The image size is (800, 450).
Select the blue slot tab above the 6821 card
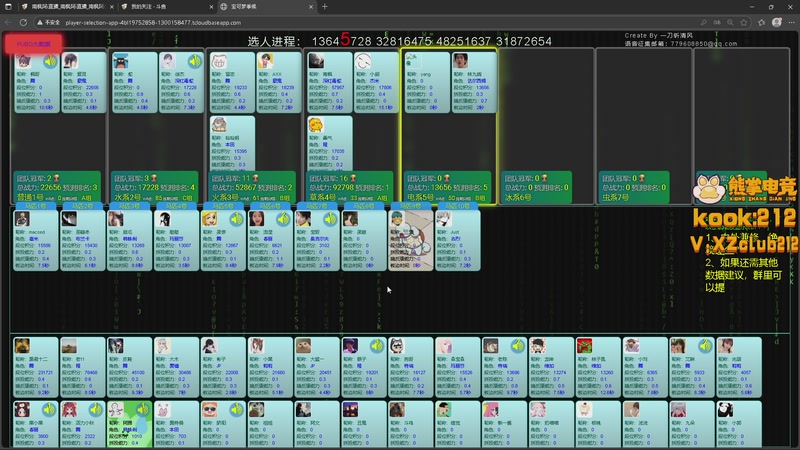point(269,206)
